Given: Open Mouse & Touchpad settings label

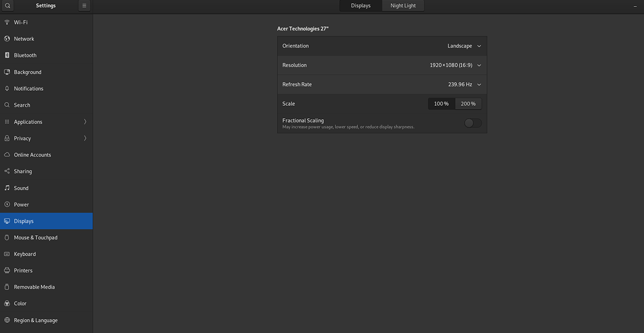Looking at the screenshot, I should (x=36, y=237).
